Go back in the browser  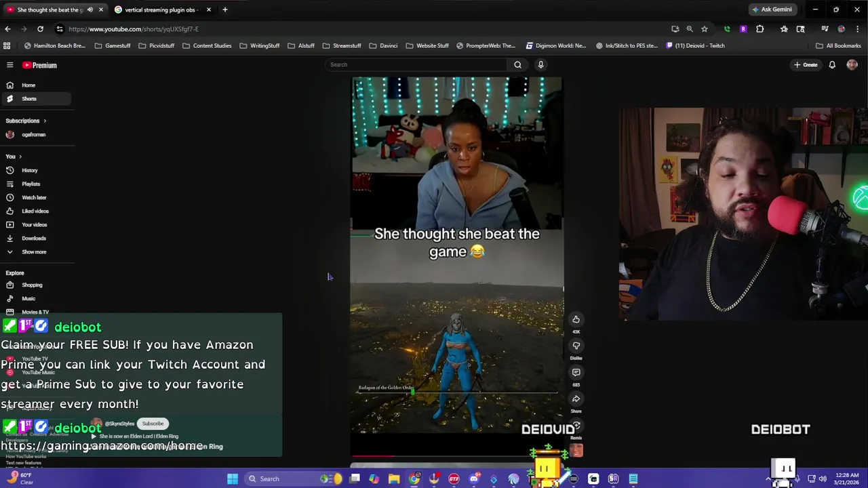tap(7, 29)
